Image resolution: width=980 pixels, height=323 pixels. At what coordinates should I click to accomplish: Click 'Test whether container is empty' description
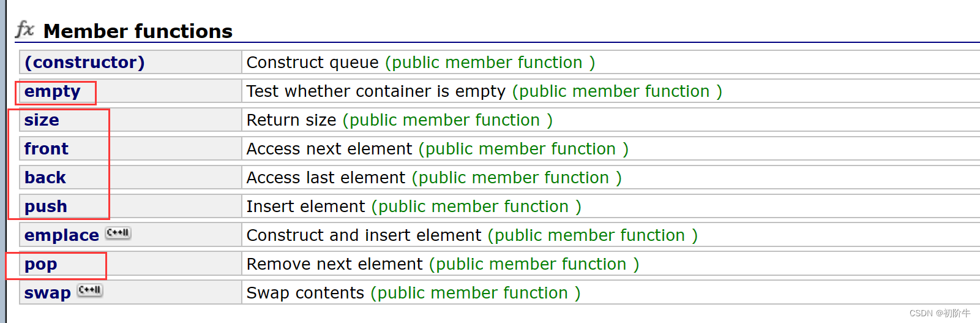[x=375, y=91]
